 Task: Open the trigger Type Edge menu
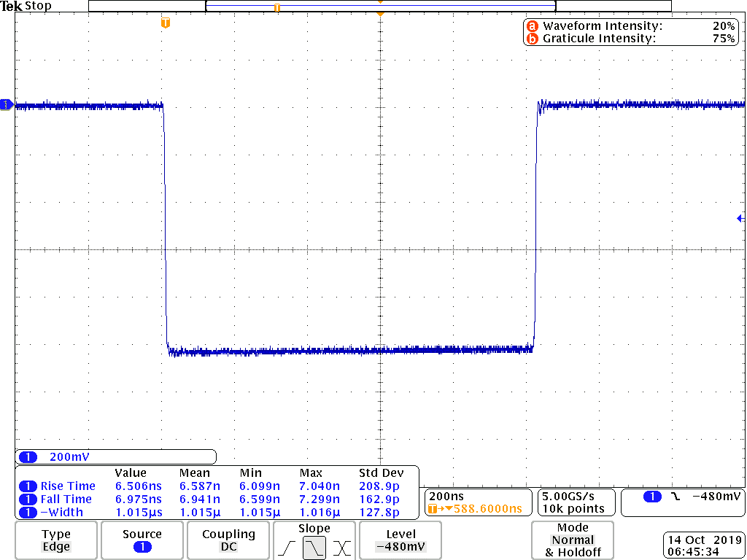click(x=56, y=540)
